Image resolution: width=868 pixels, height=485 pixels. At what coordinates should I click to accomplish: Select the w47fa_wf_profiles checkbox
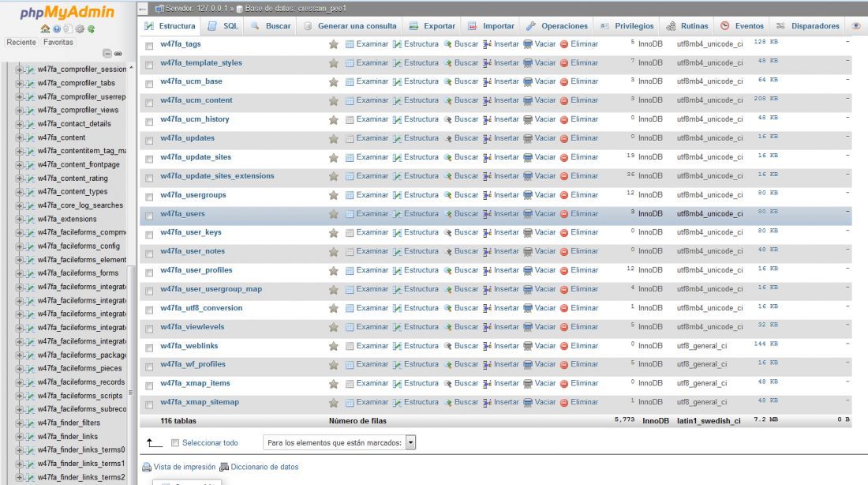click(x=149, y=366)
